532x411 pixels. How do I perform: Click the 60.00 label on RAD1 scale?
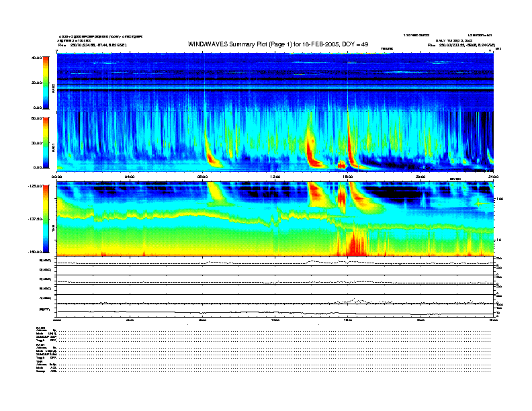pyautogui.click(x=36, y=118)
